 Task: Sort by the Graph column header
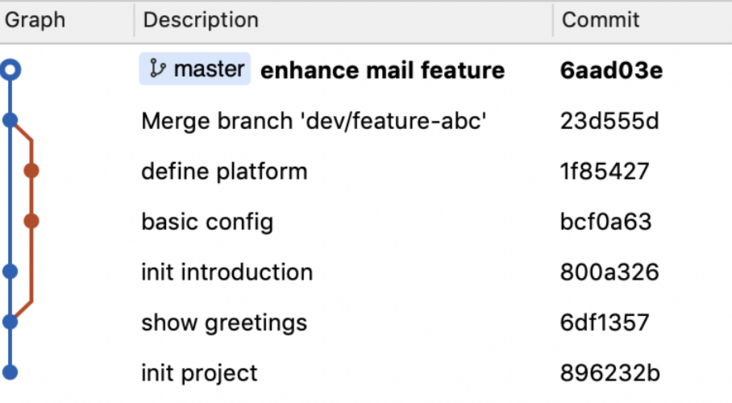click(x=36, y=19)
